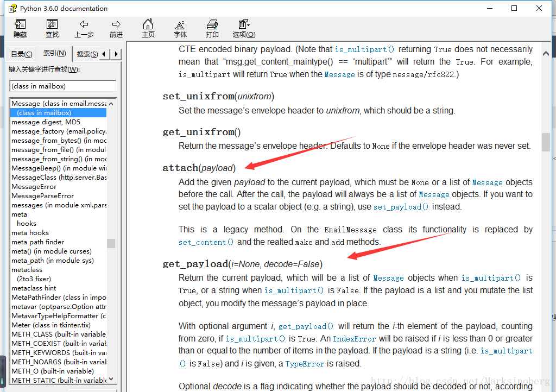Open the IndexError link

(354, 339)
